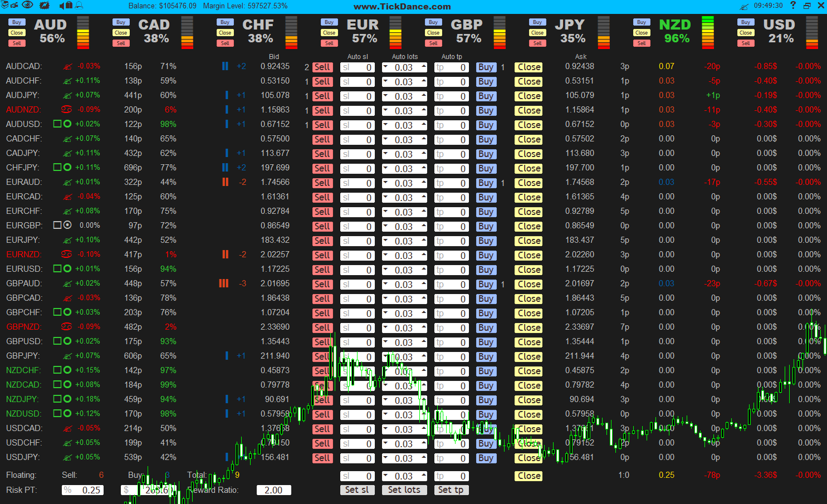The image size is (827, 504).
Task: Click the Reward Ratio input field
Action: tap(273, 490)
